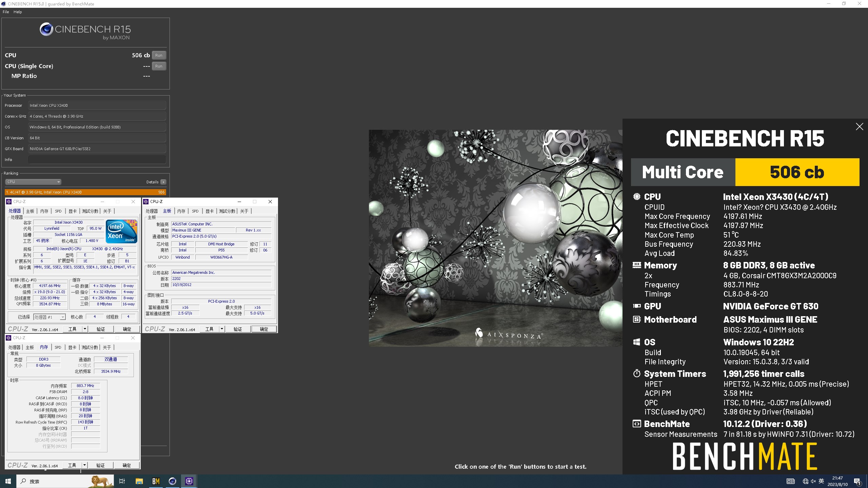Open SPD tab in top-left CPU-Z
Image resolution: width=868 pixels, height=488 pixels.
click(58, 211)
